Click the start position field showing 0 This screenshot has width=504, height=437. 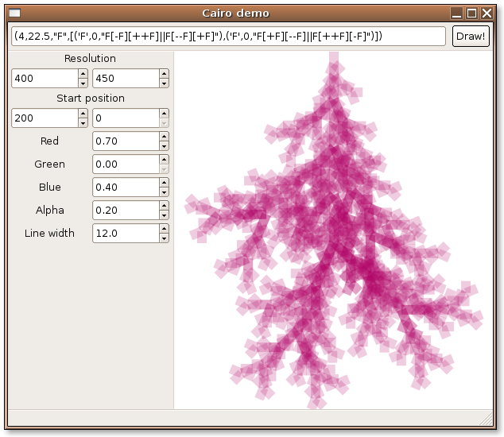coord(126,118)
